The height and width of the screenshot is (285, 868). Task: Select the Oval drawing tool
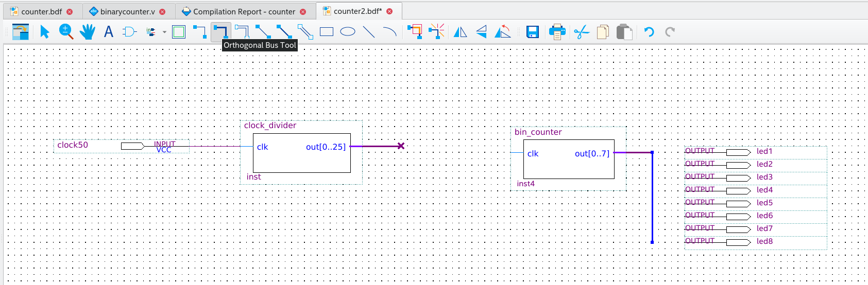click(x=348, y=32)
